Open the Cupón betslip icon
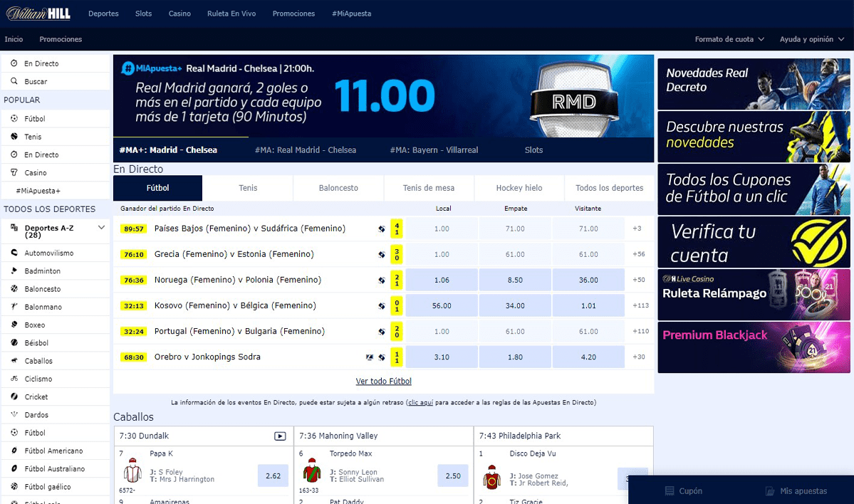 (x=670, y=491)
